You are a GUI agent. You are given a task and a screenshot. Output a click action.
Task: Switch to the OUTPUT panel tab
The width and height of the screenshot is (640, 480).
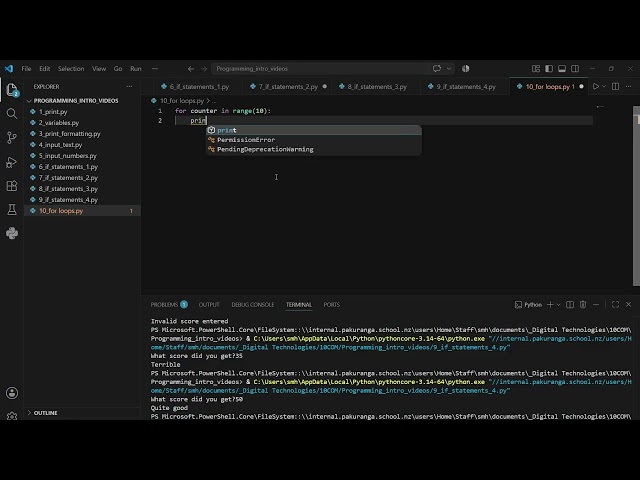point(209,304)
